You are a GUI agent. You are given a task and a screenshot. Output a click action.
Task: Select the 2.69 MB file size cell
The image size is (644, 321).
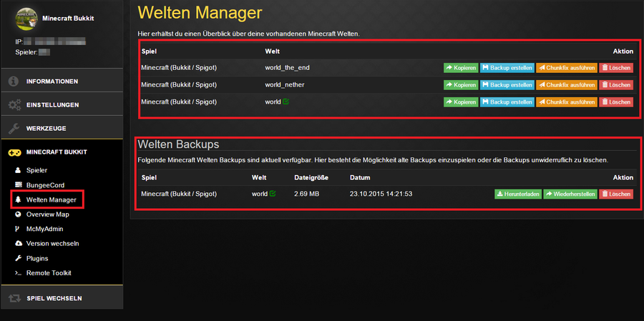coord(306,194)
